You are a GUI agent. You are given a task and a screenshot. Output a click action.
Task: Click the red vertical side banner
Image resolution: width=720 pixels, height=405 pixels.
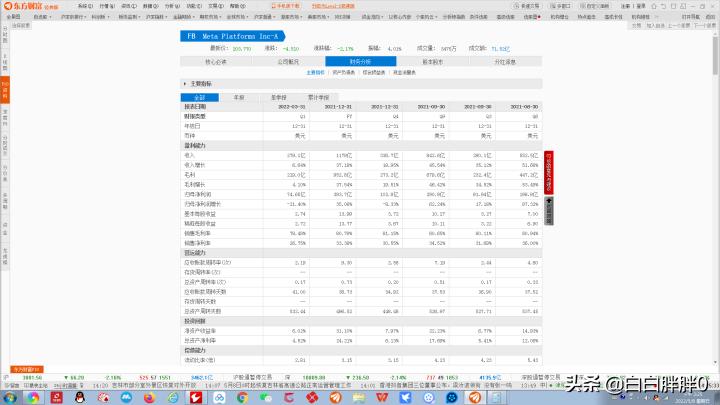point(549,172)
